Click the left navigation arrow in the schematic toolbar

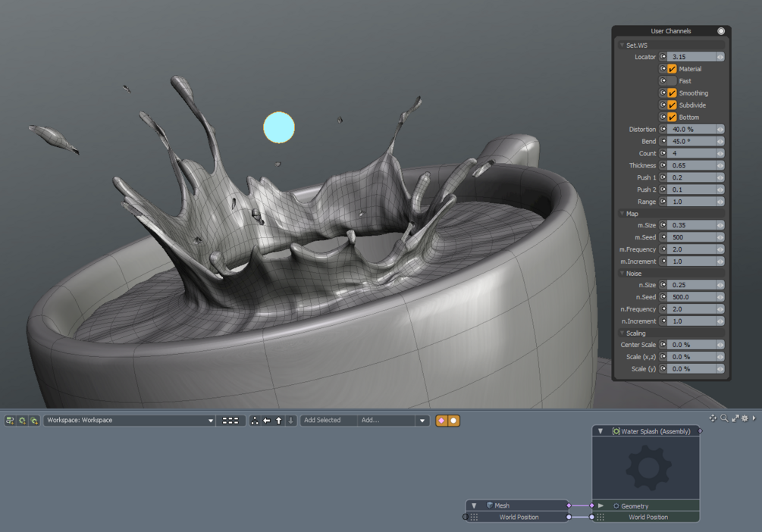tap(267, 420)
